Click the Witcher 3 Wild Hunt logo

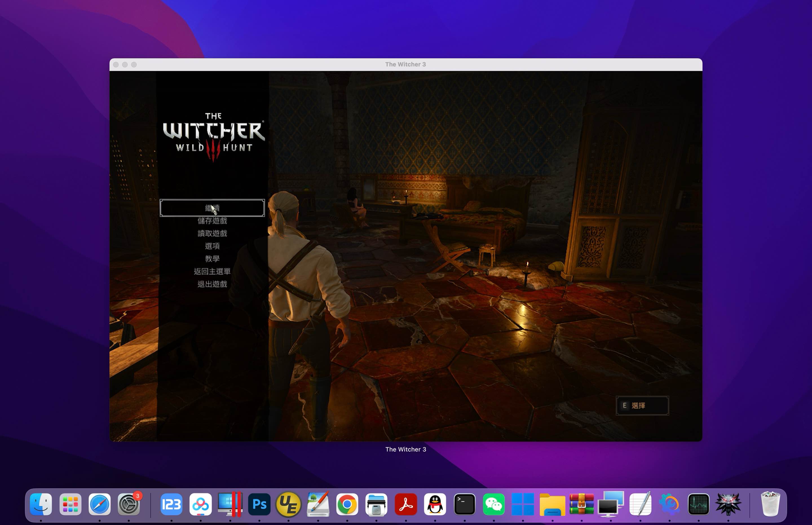(x=213, y=137)
